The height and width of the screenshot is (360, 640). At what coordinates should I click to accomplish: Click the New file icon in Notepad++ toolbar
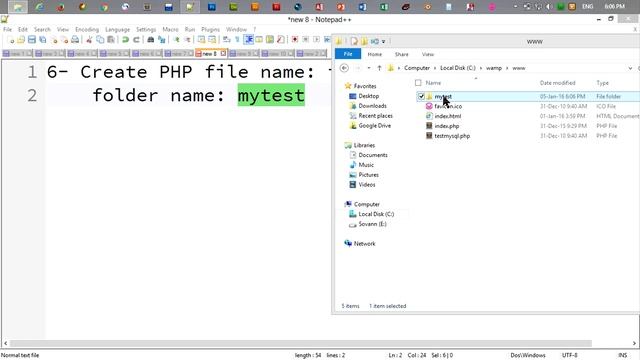[x=11, y=40]
